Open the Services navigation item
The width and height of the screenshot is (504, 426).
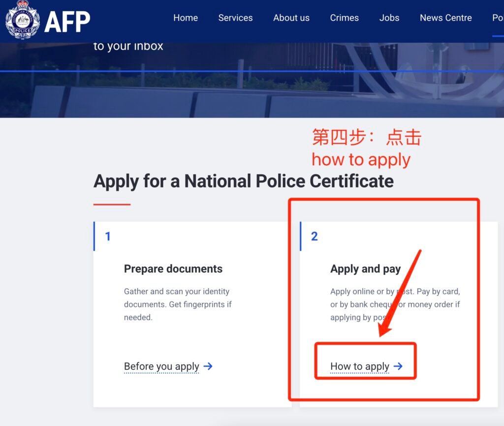coord(235,18)
